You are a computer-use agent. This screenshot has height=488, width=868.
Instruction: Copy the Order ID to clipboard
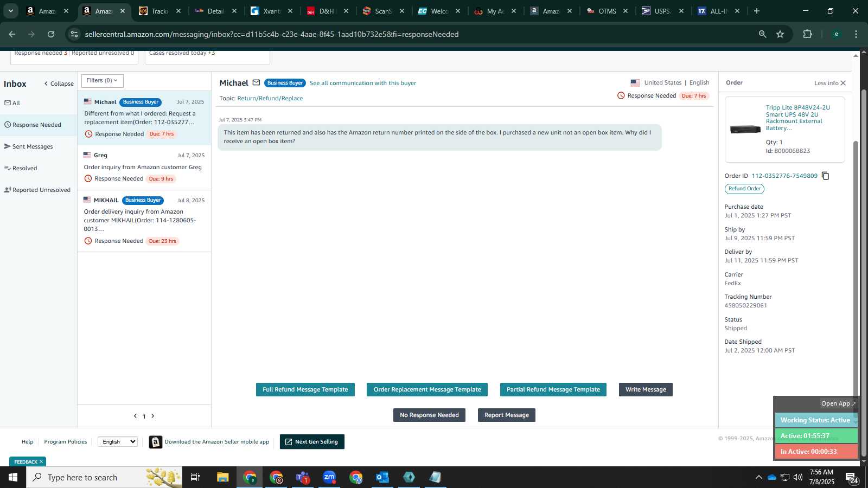coord(825,176)
